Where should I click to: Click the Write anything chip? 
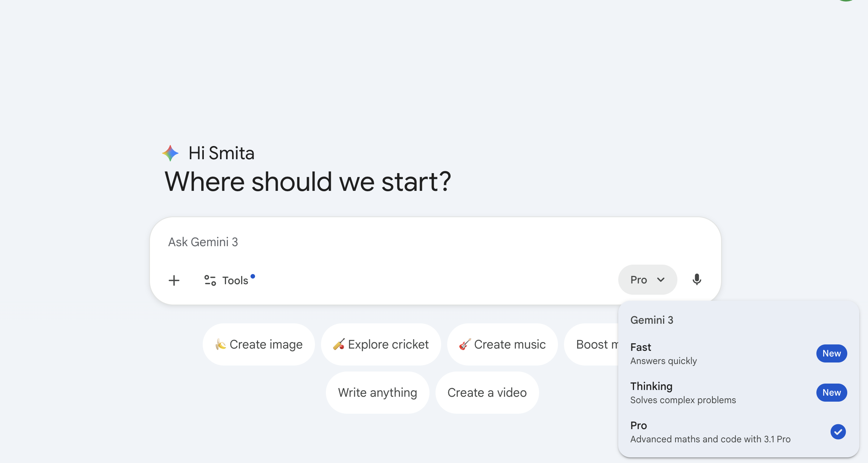point(377,393)
